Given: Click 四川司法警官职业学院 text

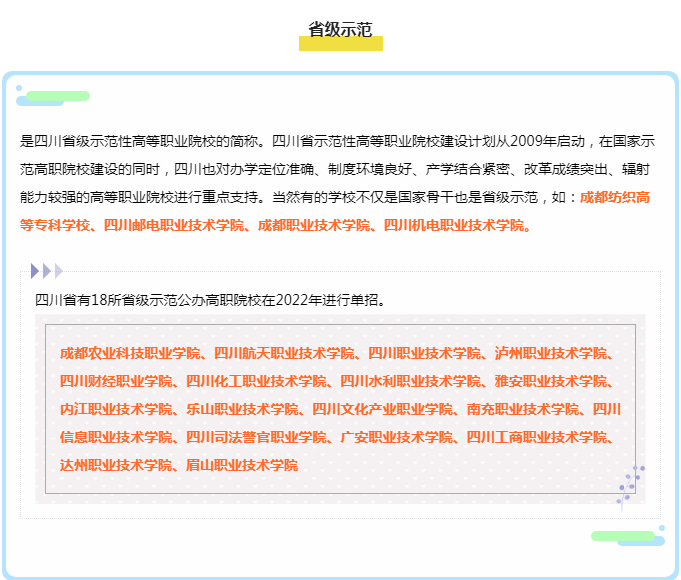Looking at the screenshot, I should (x=256, y=437).
